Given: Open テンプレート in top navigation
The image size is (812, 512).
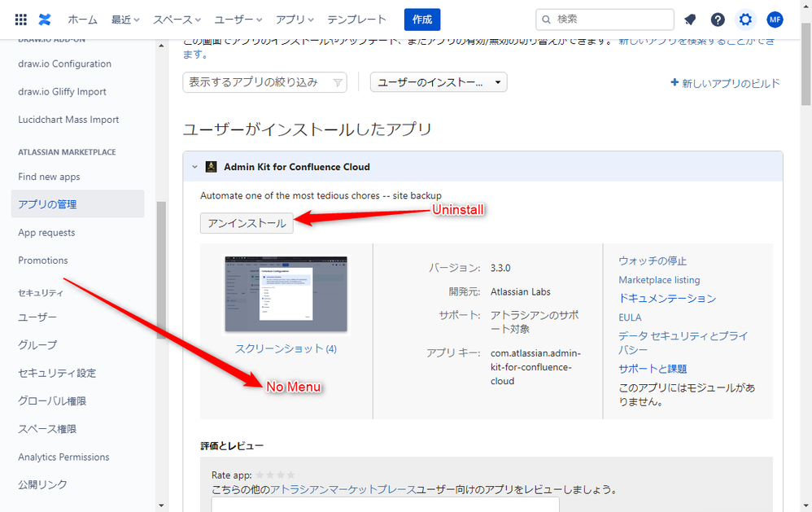Looking at the screenshot, I should pyautogui.click(x=356, y=20).
